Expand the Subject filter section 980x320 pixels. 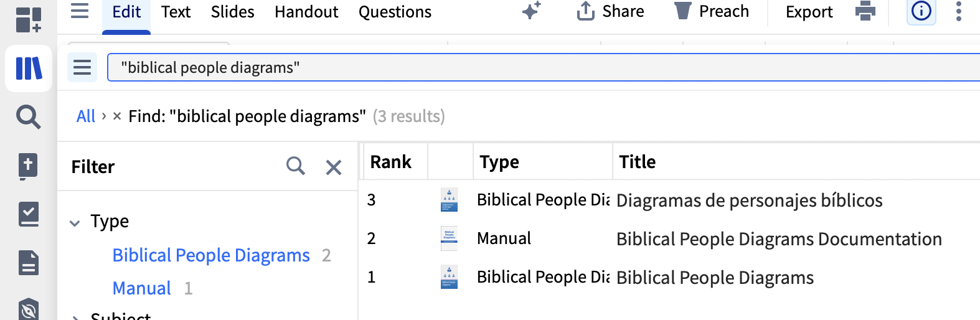tap(75, 317)
